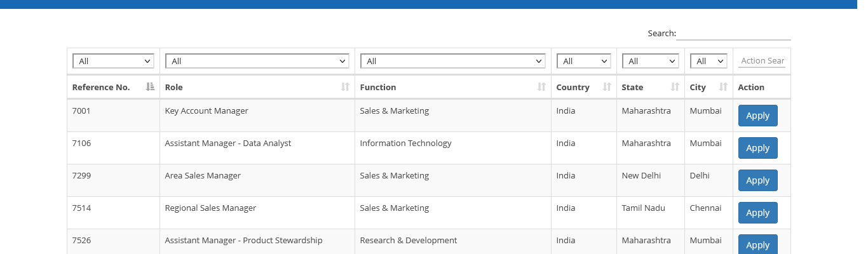Image resolution: width=868 pixels, height=254 pixels.
Task: Expand the Country filter dropdown
Action: 583,61
